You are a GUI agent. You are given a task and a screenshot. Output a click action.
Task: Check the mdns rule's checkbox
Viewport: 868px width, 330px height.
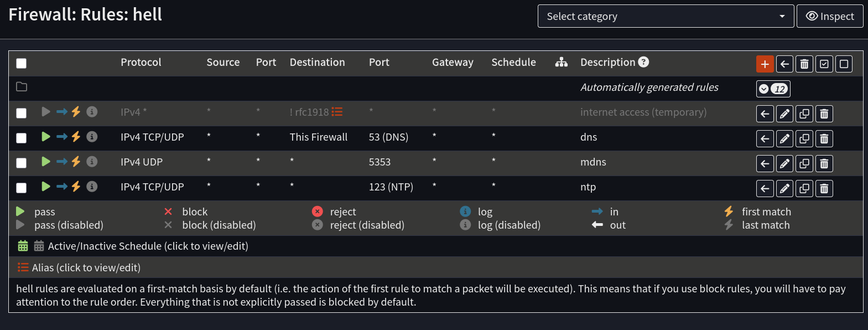pos(21,163)
